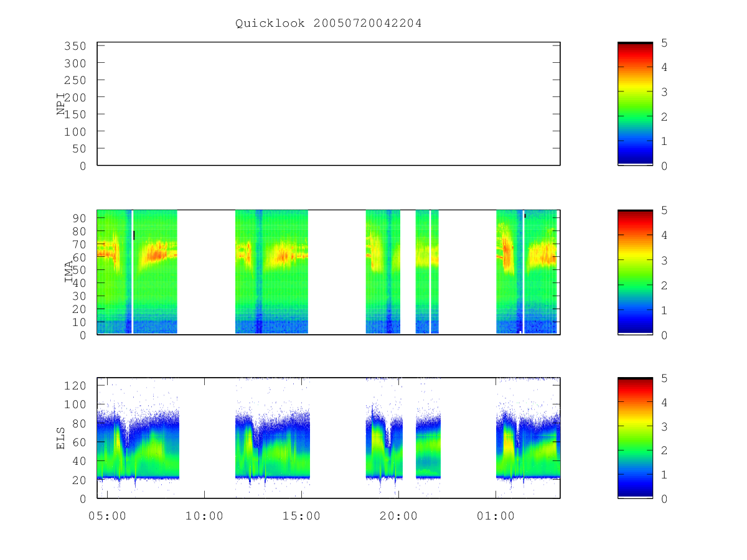The image size is (747, 560).
Task: Click the 150 tick on NPI axis
Action: pyautogui.click(x=75, y=114)
